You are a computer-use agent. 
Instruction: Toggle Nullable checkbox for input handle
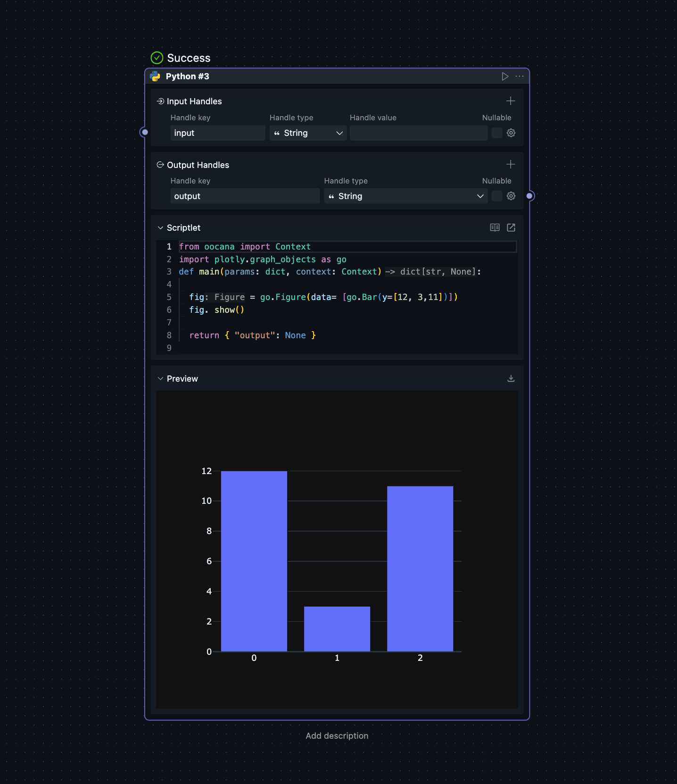tap(497, 133)
